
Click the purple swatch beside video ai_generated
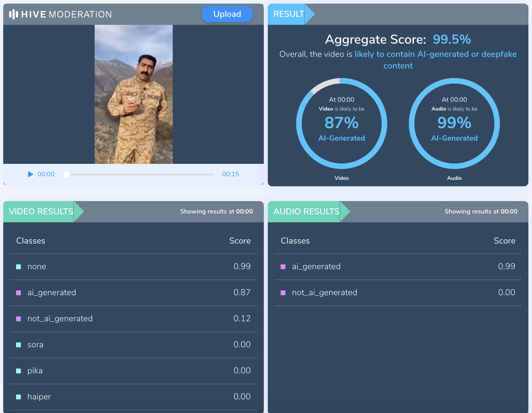pyautogui.click(x=18, y=293)
